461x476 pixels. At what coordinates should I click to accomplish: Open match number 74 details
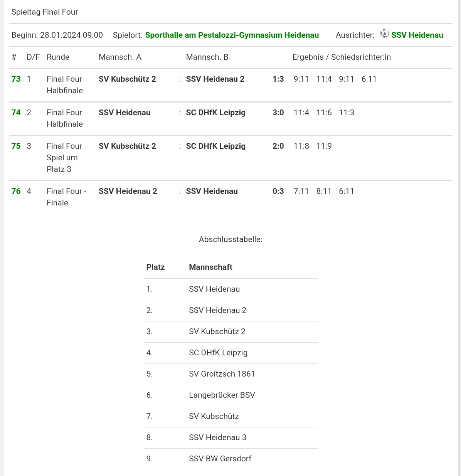[16, 113]
